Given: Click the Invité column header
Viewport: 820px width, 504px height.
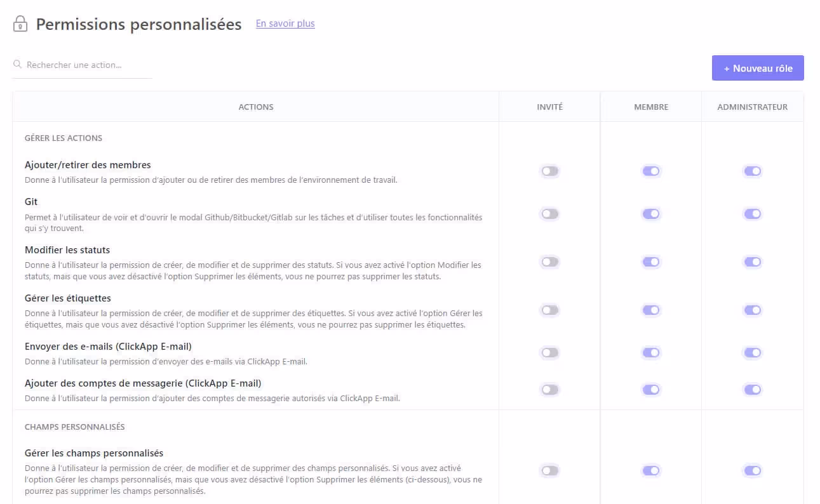Looking at the screenshot, I should click(549, 107).
